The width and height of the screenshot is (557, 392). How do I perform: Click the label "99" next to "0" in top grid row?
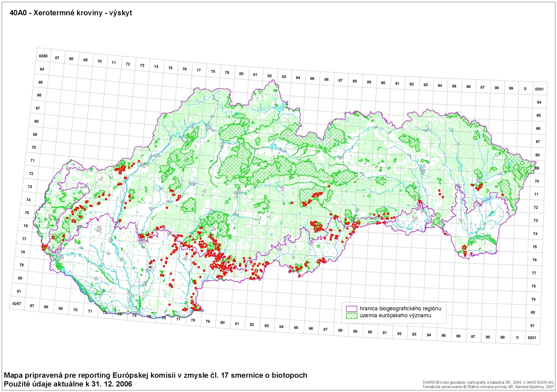(x=511, y=88)
